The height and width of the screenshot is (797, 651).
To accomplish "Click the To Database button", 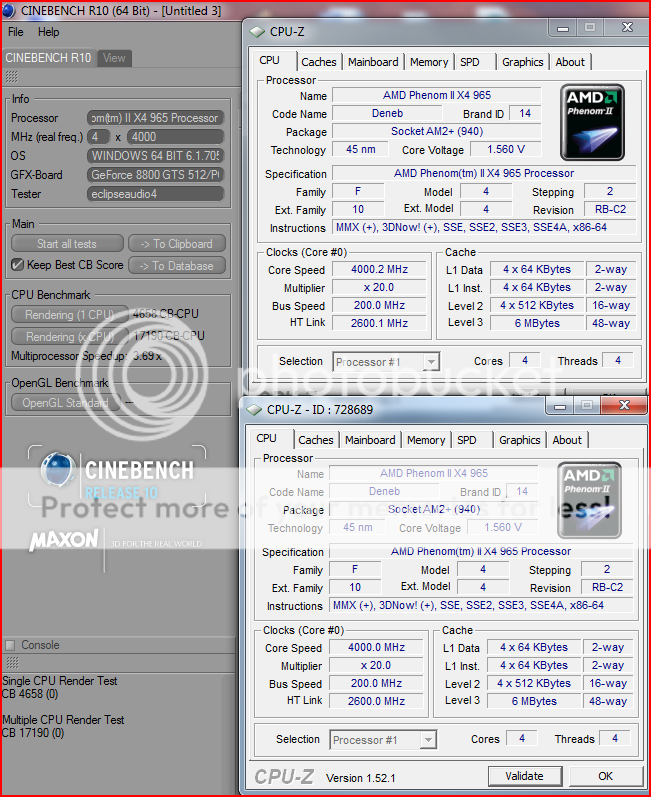I will pyautogui.click(x=177, y=266).
